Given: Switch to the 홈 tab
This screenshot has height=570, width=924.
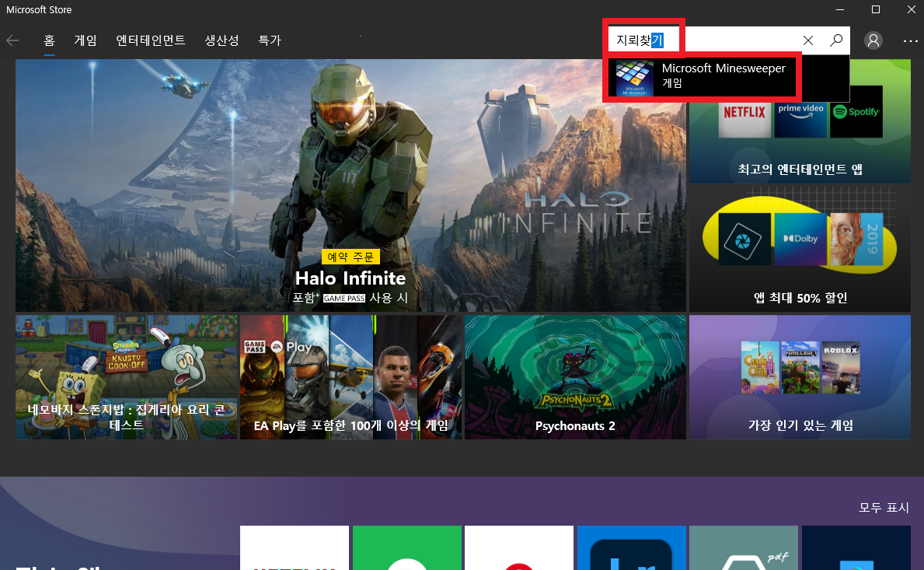Looking at the screenshot, I should coord(50,40).
